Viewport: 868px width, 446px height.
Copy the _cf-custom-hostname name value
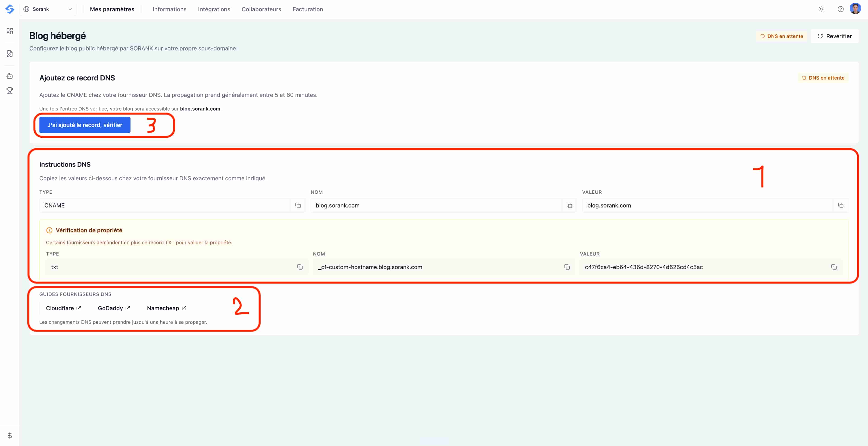tap(567, 267)
